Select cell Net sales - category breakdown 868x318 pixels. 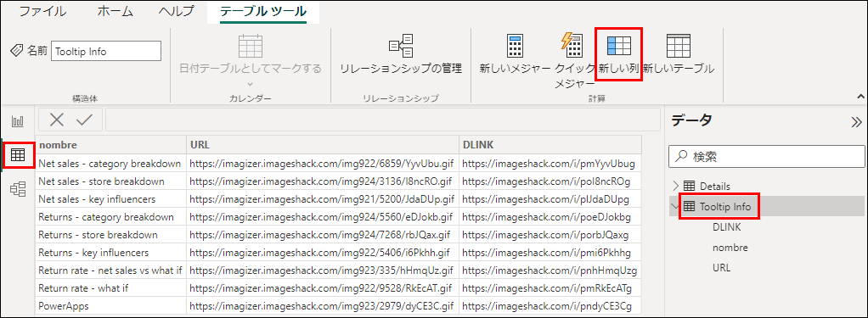pos(110,163)
